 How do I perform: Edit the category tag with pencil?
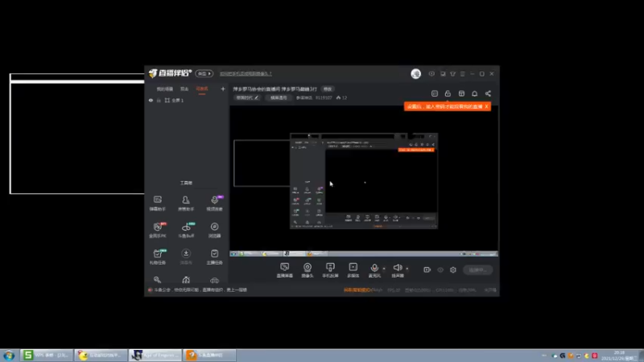click(x=248, y=97)
